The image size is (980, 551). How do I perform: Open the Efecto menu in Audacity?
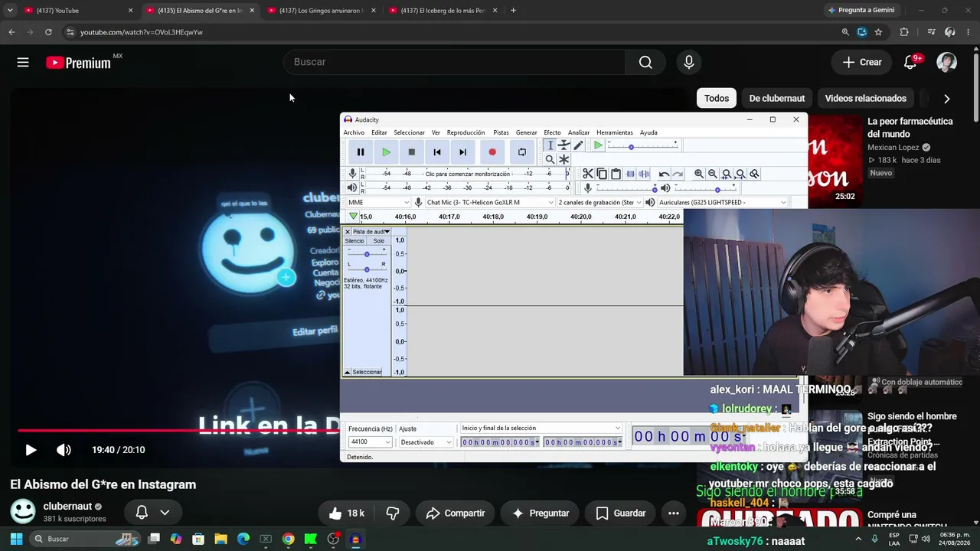(x=552, y=132)
